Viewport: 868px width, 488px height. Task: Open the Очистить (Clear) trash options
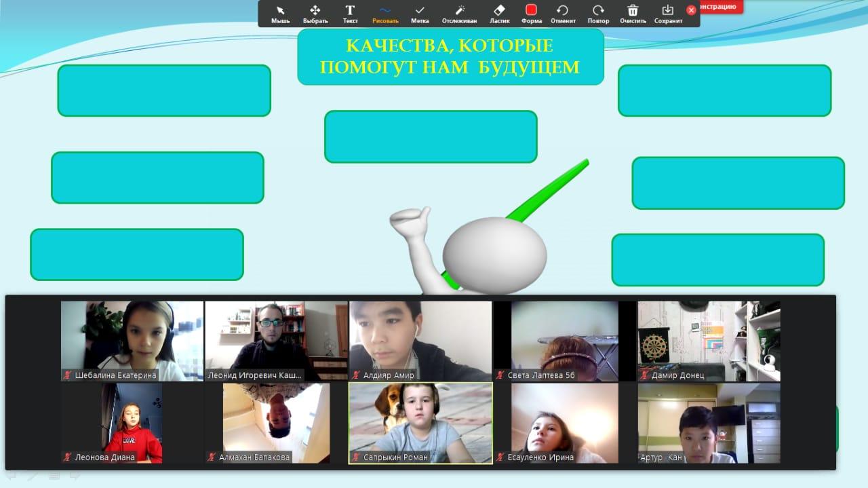point(633,13)
